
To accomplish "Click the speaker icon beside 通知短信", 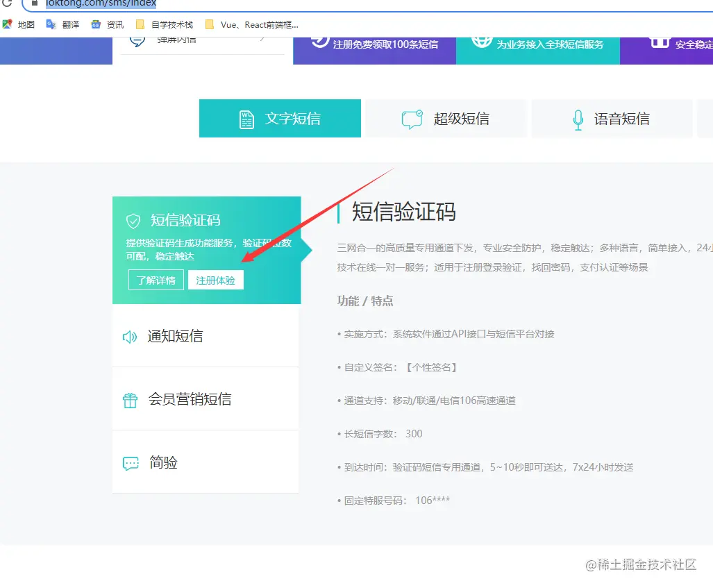I will (130, 337).
